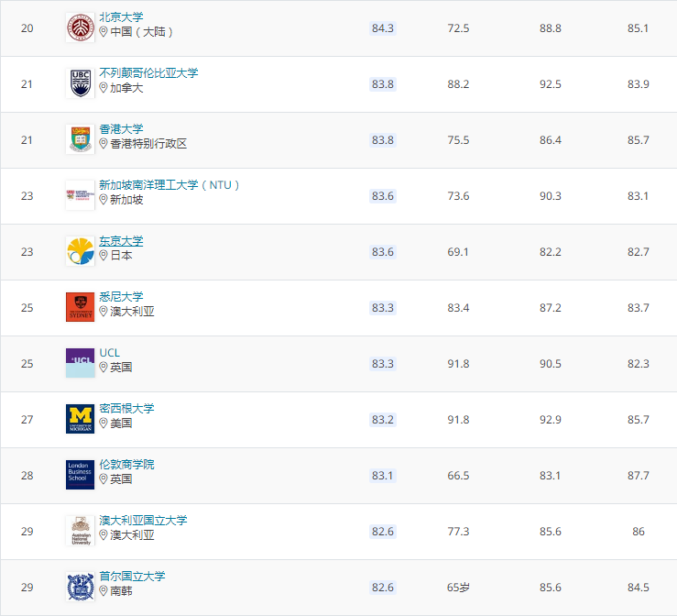Open the 悉尼大学 link

coord(121,296)
